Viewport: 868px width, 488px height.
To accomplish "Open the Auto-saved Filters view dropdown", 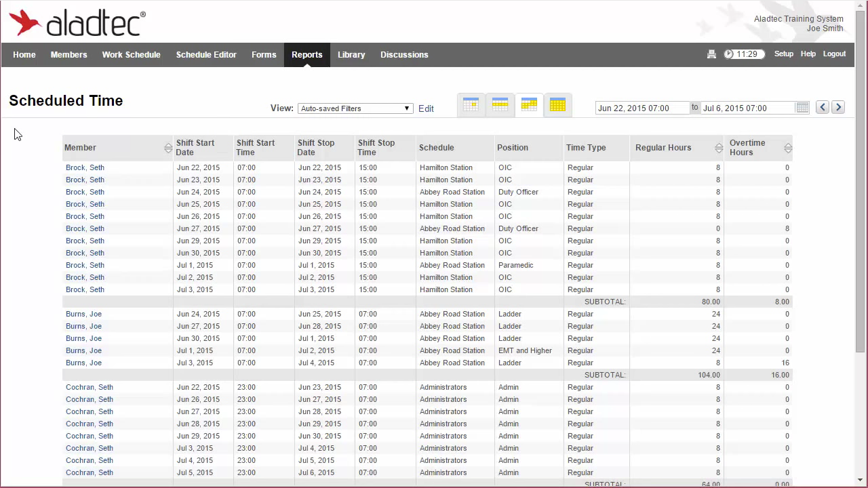I will click(x=355, y=108).
